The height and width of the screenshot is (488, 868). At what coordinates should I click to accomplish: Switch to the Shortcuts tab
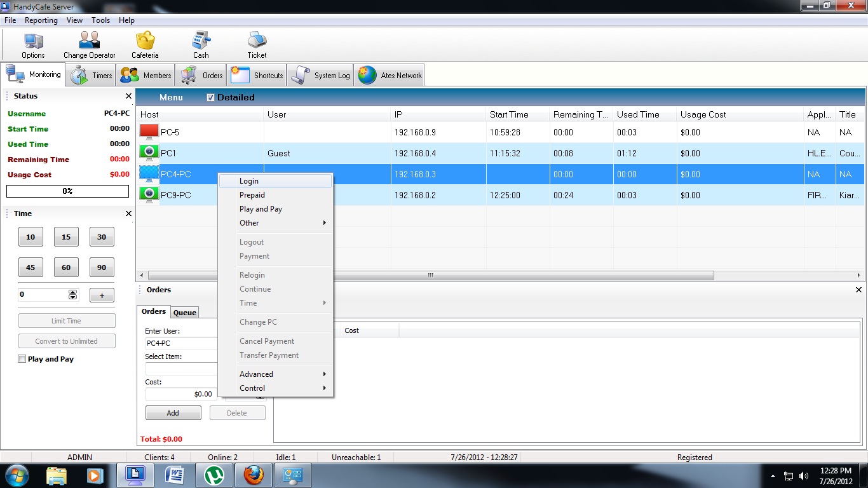[x=257, y=75]
